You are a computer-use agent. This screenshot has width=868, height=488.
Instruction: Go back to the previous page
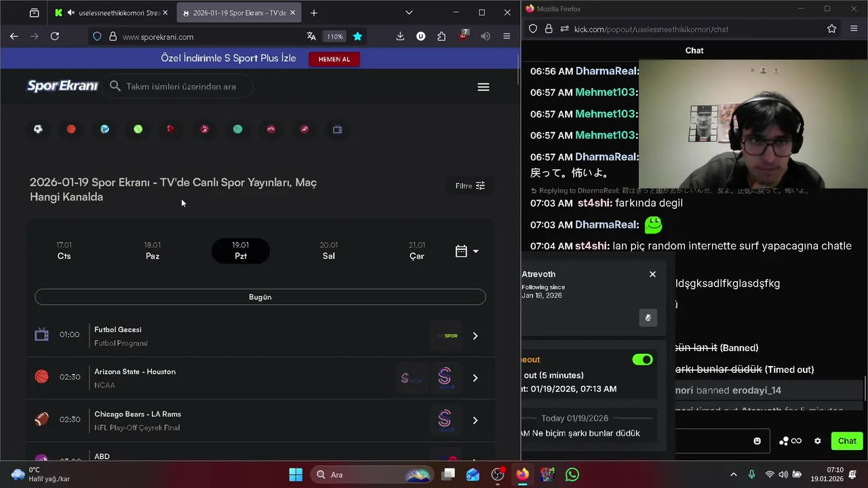[14, 37]
